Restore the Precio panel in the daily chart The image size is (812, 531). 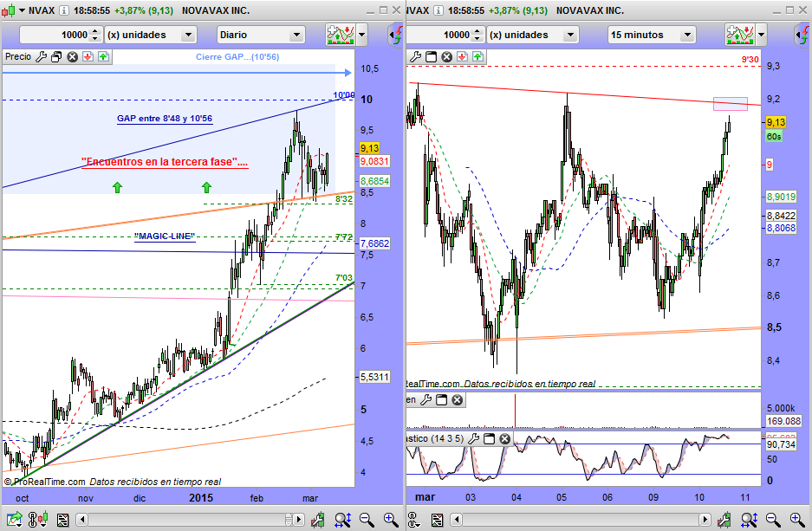coord(56,57)
